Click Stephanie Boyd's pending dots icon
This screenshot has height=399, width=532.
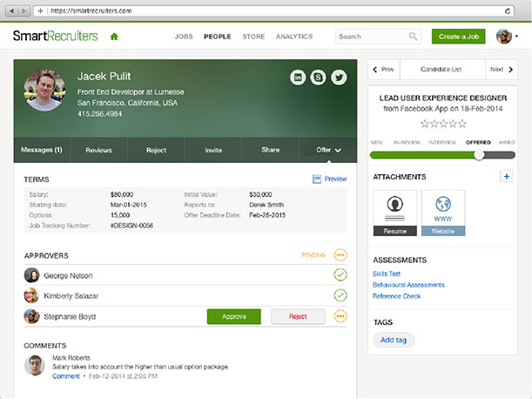[x=340, y=316]
